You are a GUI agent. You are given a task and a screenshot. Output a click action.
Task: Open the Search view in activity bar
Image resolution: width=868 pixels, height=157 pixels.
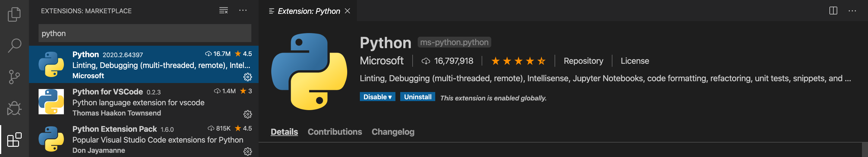[14, 45]
